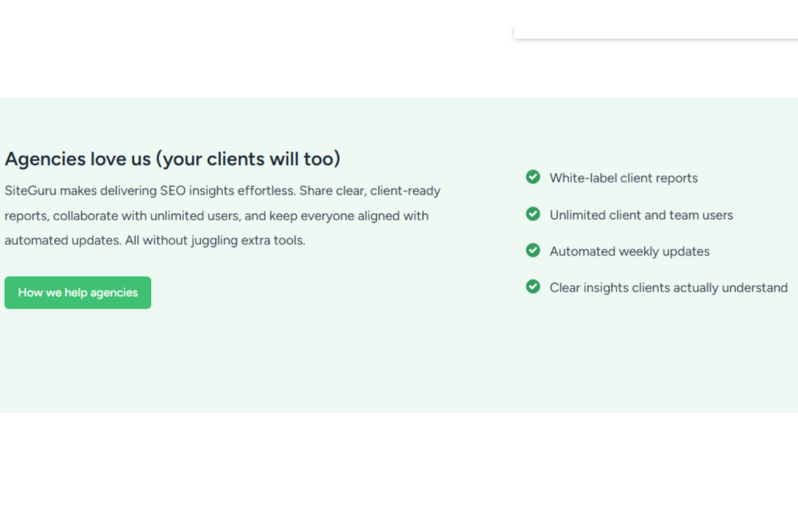
Task: Click the checkmark icon beside Unlimited client and team users
Action: (533, 214)
